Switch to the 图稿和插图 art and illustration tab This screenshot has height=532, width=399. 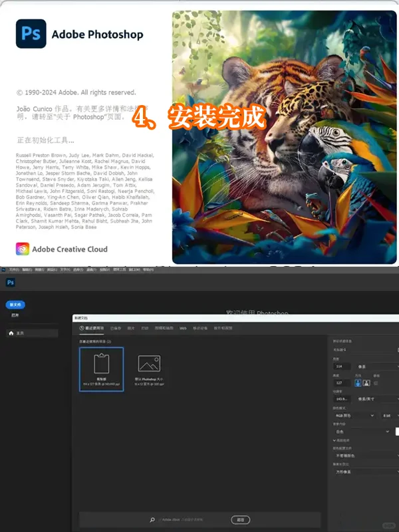164,329
